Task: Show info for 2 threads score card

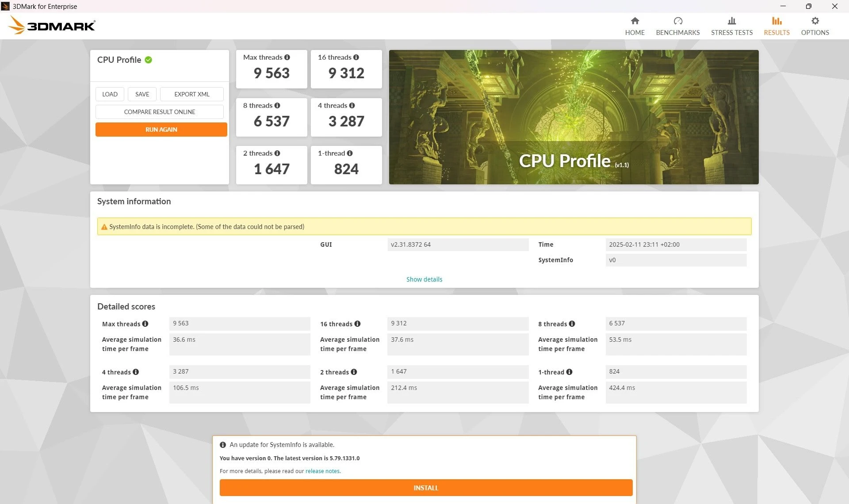Action: point(277,153)
